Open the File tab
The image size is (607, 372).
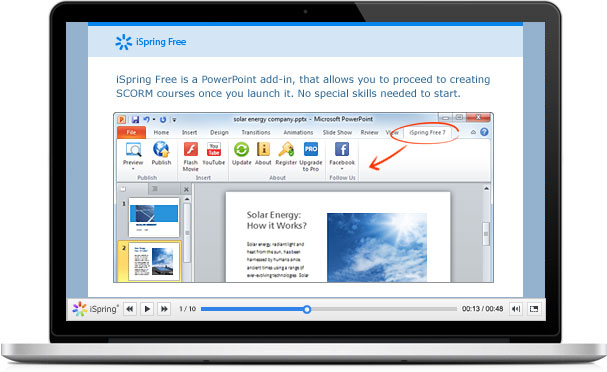click(131, 132)
